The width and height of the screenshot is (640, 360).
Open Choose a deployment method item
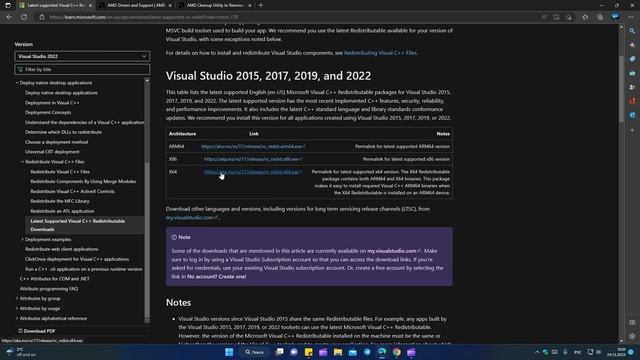[56, 142]
